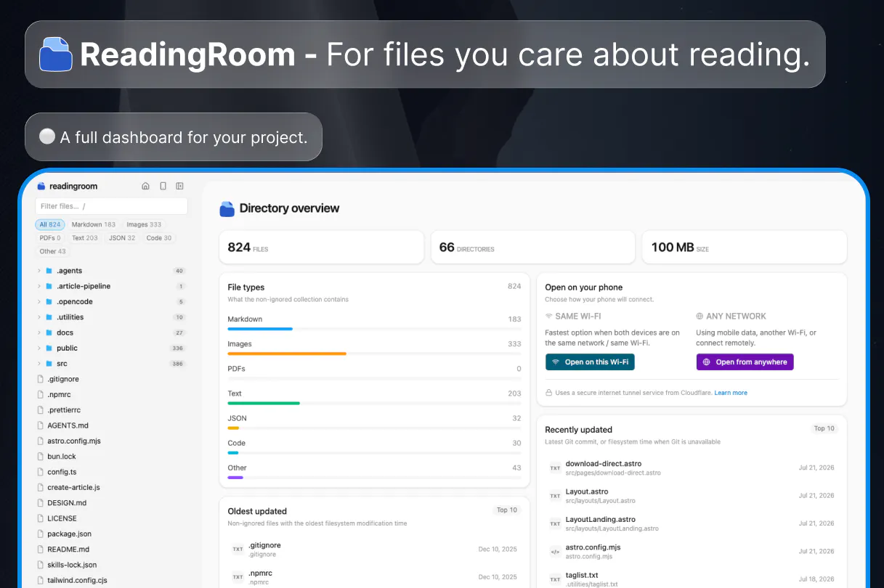Click Top 10 badge in Oldest updated

click(x=507, y=510)
